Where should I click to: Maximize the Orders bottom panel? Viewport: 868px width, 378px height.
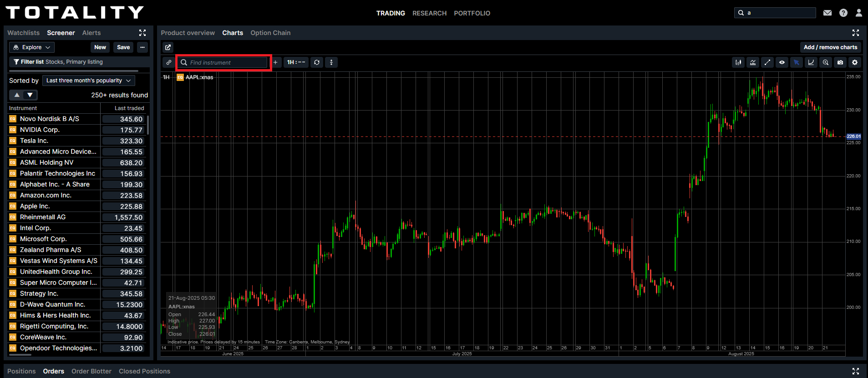856,371
